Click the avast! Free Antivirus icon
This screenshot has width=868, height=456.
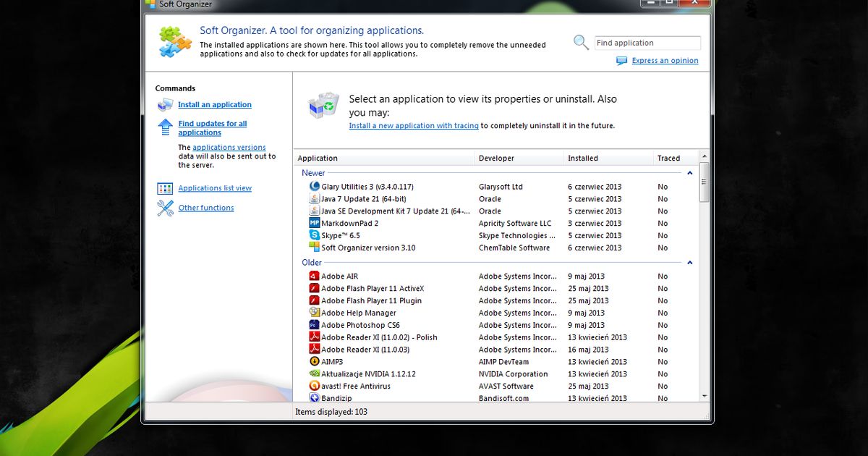click(x=313, y=386)
